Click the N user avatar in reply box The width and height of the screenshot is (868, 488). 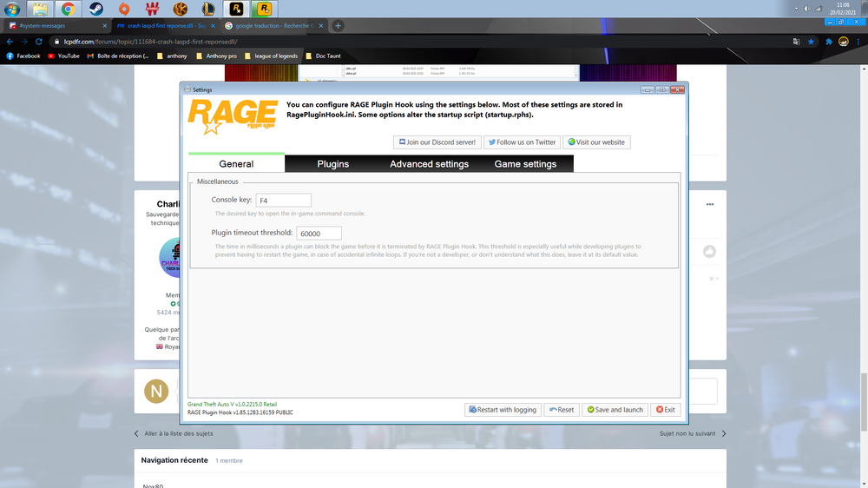coord(156,391)
